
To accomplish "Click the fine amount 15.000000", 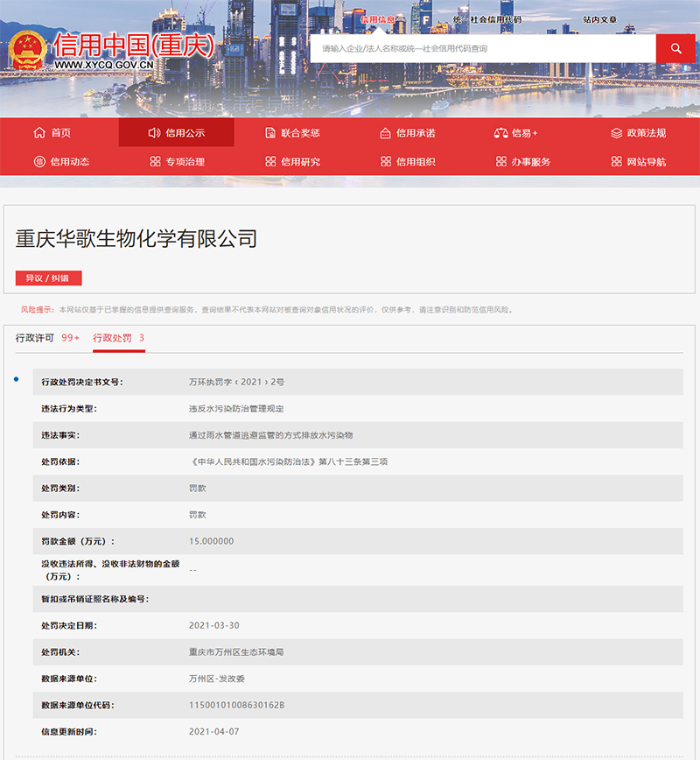I will coord(211,541).
